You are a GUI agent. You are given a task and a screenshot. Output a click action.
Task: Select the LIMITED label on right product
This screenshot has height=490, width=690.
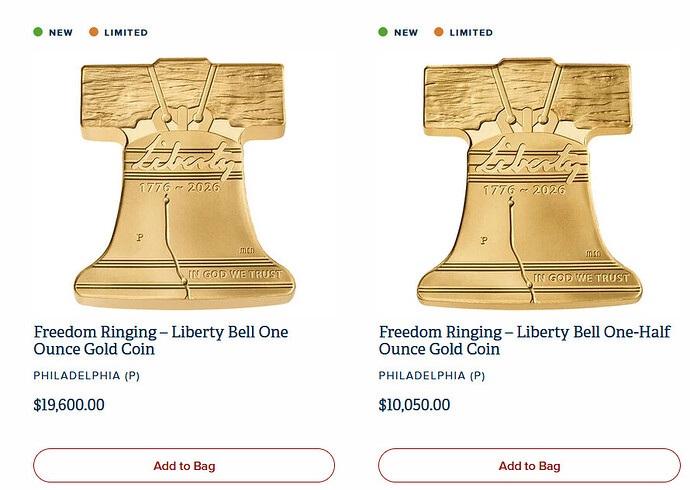[471, 33]
